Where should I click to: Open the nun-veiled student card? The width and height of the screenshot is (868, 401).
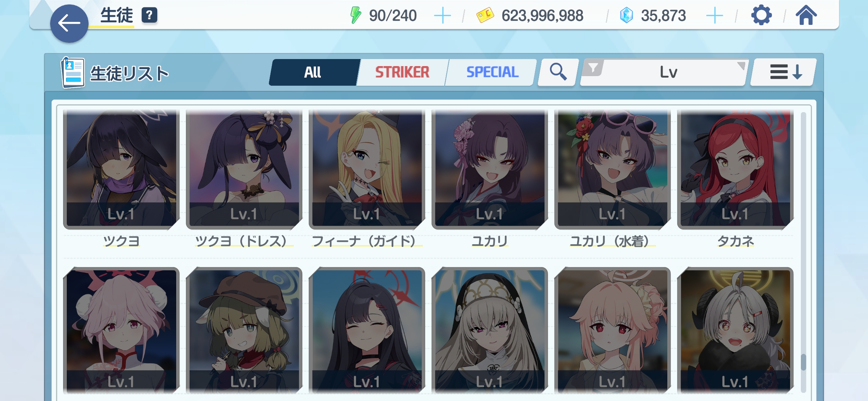point(490,330)
